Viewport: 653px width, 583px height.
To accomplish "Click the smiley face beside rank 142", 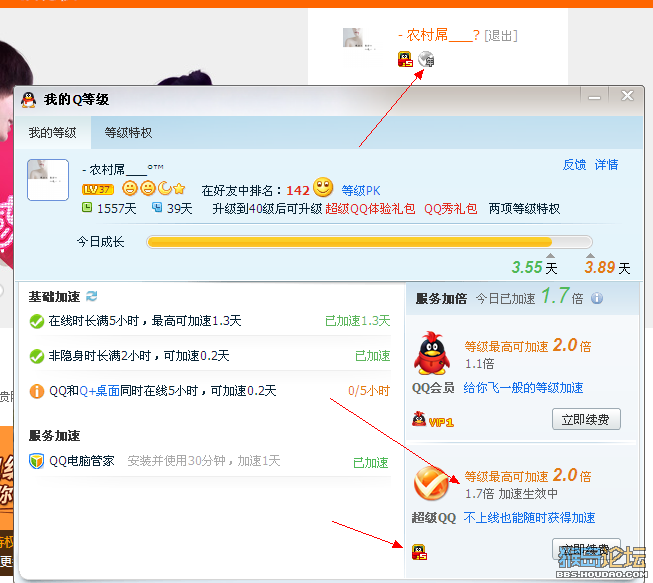I will 323,187.
